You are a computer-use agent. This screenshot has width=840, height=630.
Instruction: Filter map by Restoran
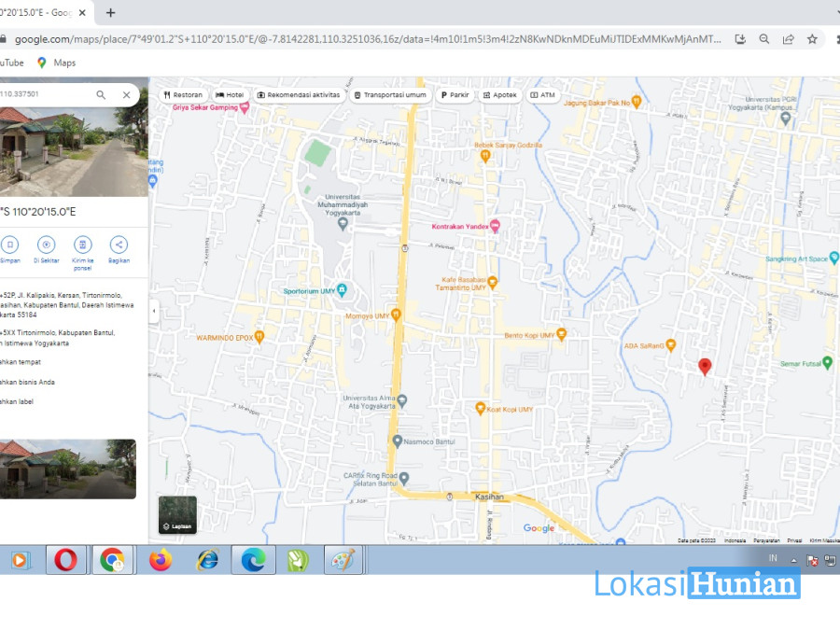[x=183, y=95]
